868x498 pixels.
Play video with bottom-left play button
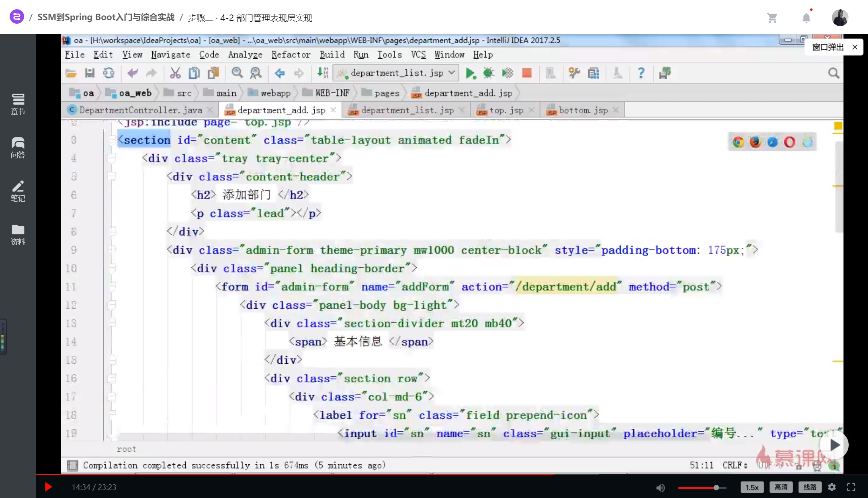48,487
